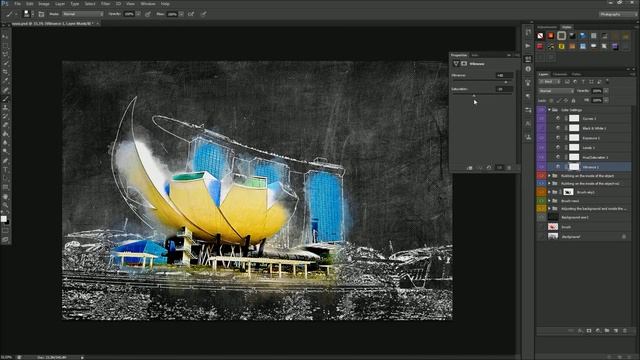Click pressure-for-opacity icon in options bar

148,14
